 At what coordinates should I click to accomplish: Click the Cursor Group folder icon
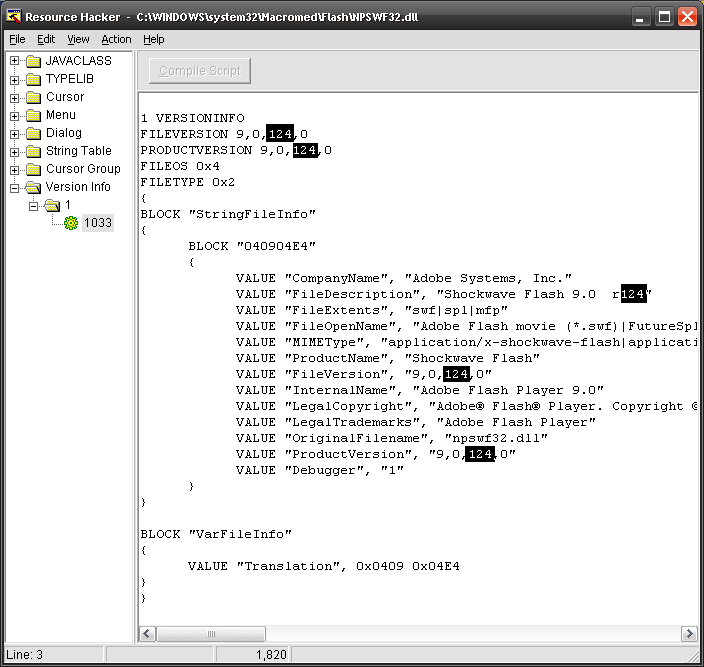tap(34, 169)
